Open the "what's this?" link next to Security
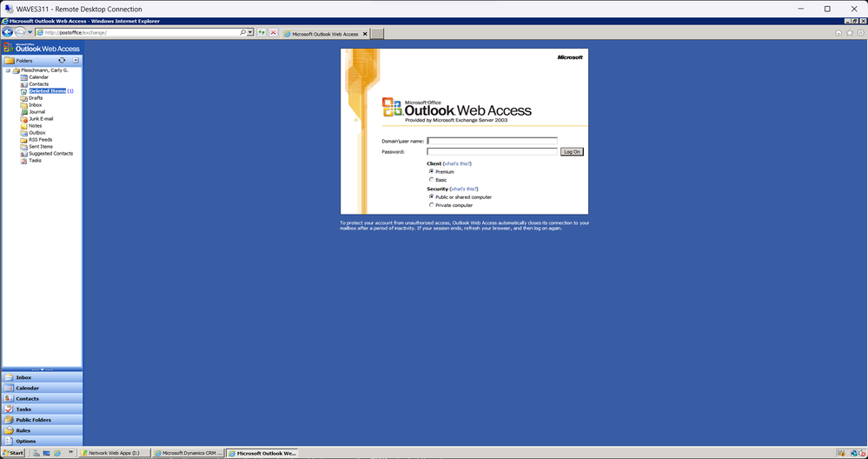This screenshot has height=459, width=868. pyautogui.click(x=464, y=189)
